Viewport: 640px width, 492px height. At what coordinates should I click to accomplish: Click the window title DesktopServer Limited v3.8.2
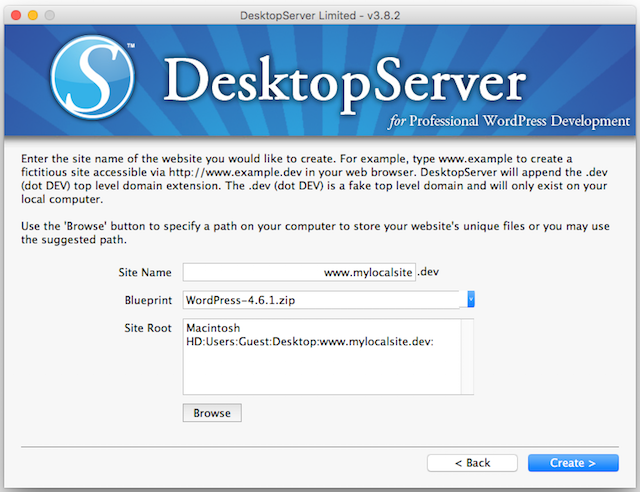(x=320, y=14)
